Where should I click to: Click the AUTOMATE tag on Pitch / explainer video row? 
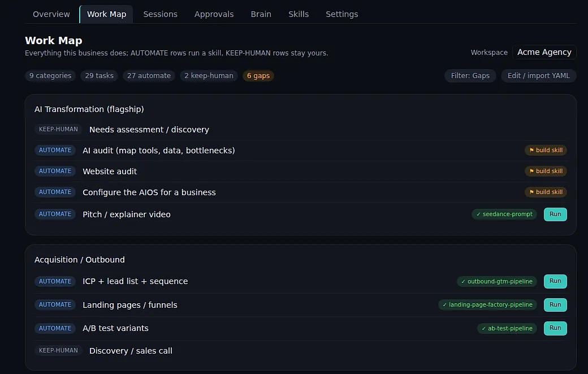(x=55, y=214)
